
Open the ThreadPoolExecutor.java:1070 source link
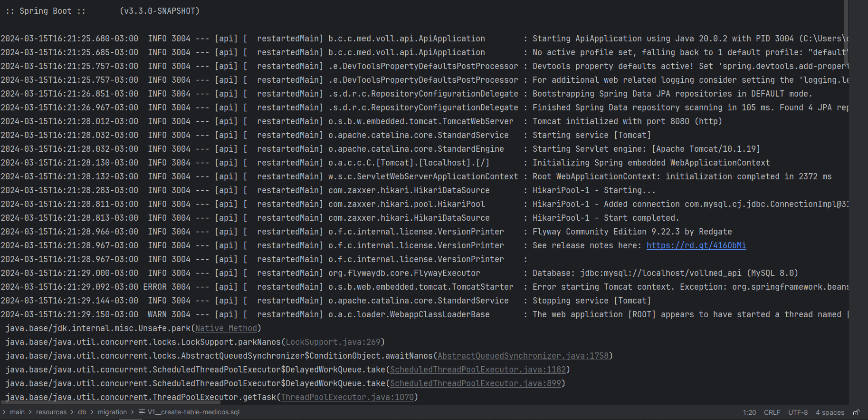point(347,397)
